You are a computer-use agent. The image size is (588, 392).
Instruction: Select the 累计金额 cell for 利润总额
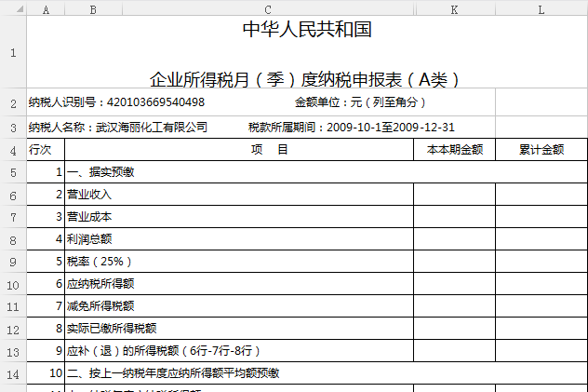tap(541, 239)
